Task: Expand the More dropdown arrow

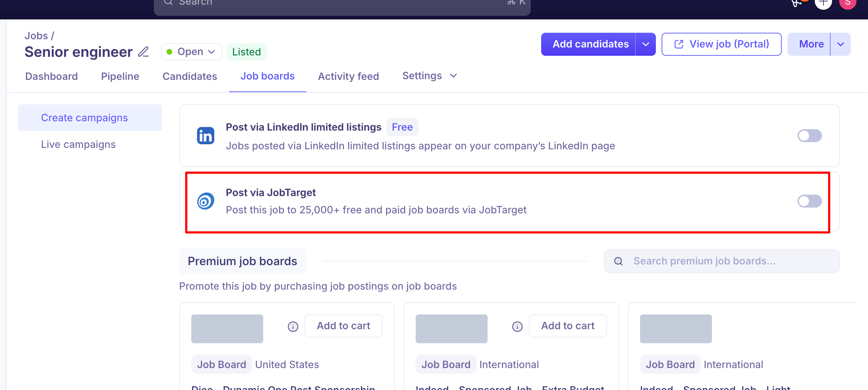Action: [x=841, y=44]
